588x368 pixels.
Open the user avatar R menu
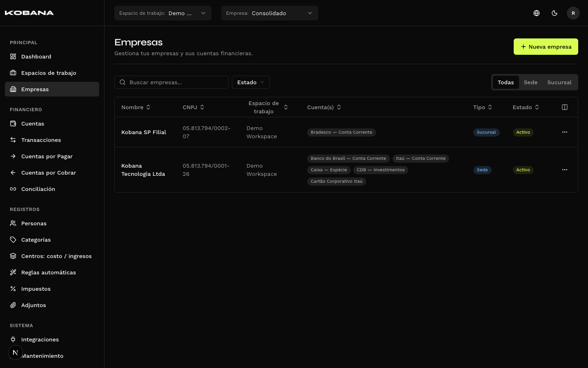pyautogui.click(x=573, y=13)
